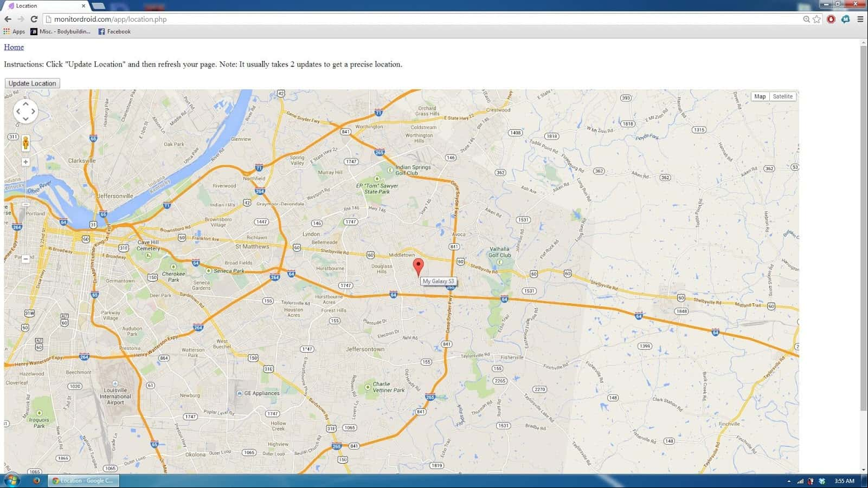Screen dimensions: 868x488
Task: Click the GE Appliances label on map
Action: click(262, 394)
